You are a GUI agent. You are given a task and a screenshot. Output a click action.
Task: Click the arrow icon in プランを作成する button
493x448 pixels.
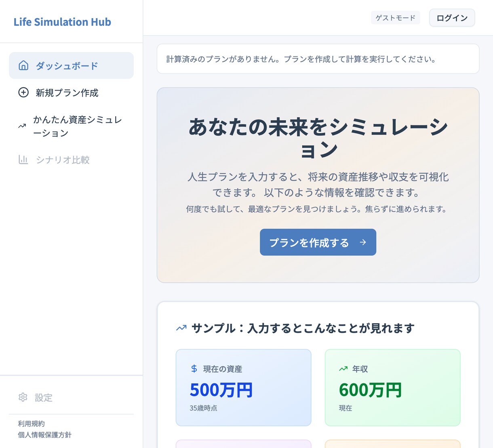pyautogui.click(x=363, y=242)
